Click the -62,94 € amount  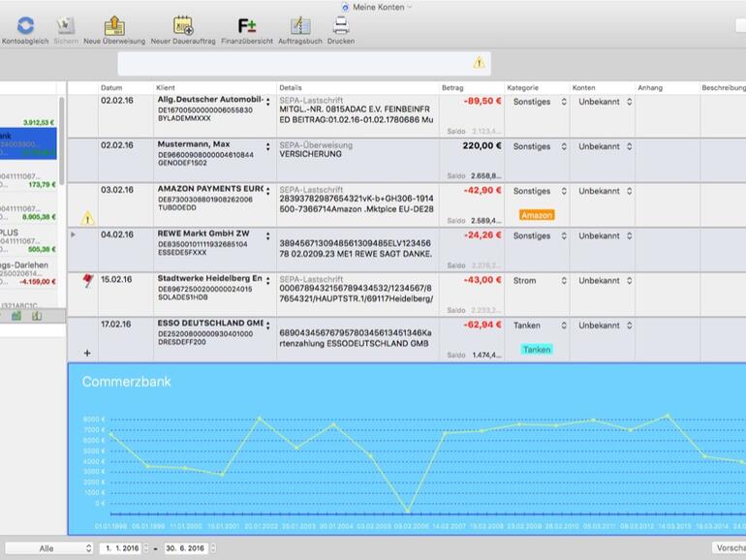click(482, 325)
